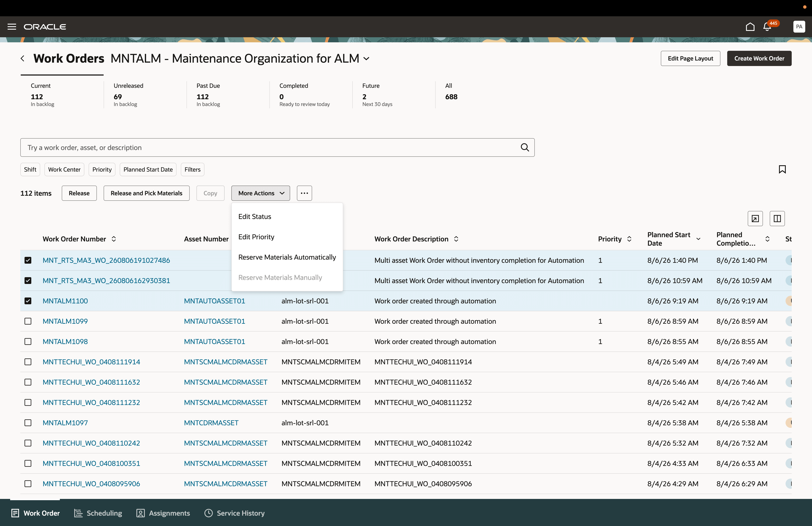This screenshot has height=526, width=812.
Task: Click the back arrow beside Work Orders
Action: tap(22, 58)
